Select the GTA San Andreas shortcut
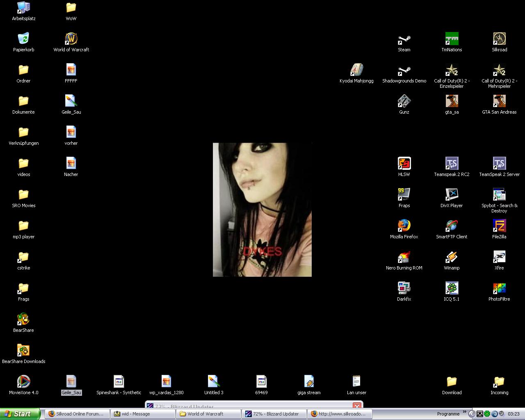This screenshot has height=420, width=525. tap(499, 102)
